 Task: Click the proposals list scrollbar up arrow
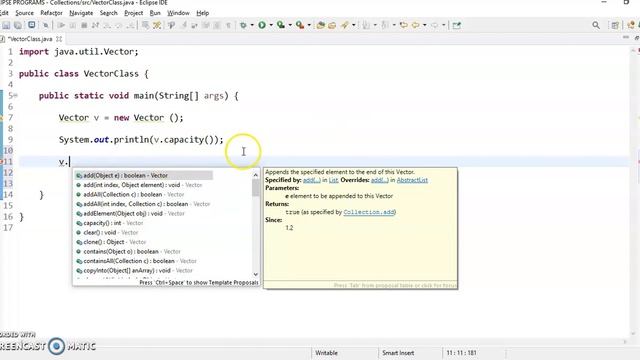coord(256,175)
